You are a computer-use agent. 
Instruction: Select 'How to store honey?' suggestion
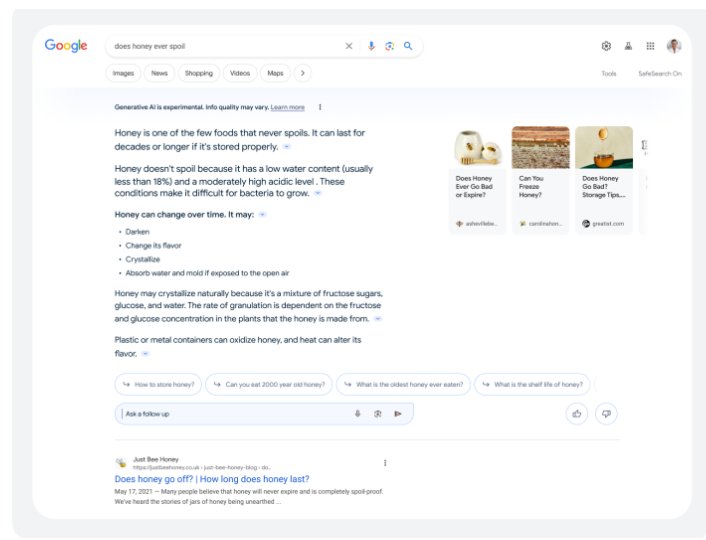point(158,384)
